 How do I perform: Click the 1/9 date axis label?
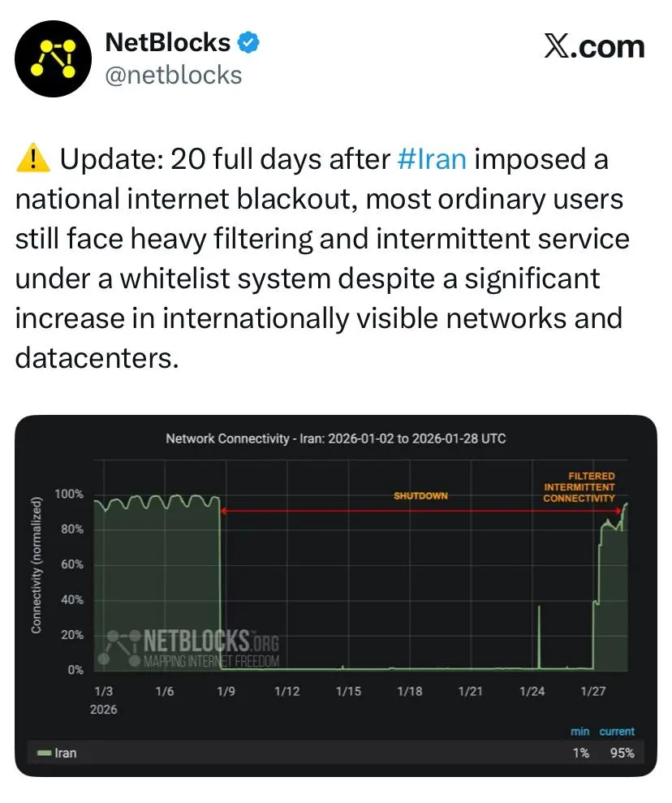tap(225, 691)
